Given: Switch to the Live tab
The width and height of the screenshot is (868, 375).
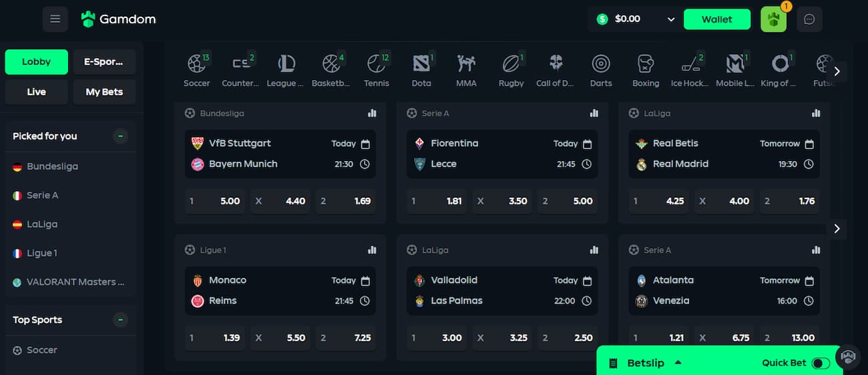Looking at the screenshot, I should tap(36, 92).
